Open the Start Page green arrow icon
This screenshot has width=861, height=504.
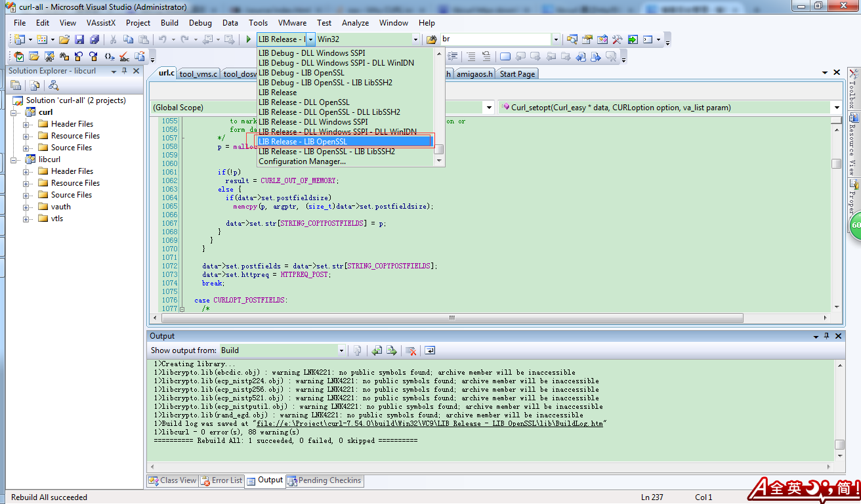click(633, 39)
